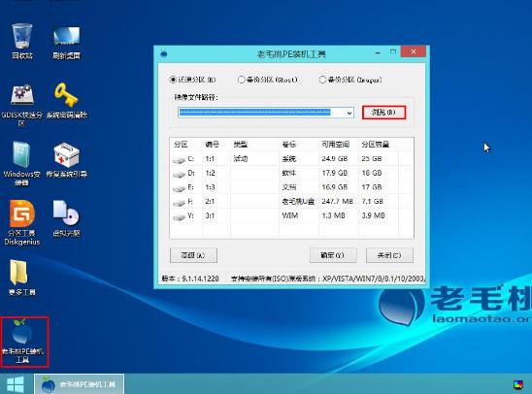Sort by the 卷标 column header
Viewport: 532px width, 394px height.
tap(289, 145)
